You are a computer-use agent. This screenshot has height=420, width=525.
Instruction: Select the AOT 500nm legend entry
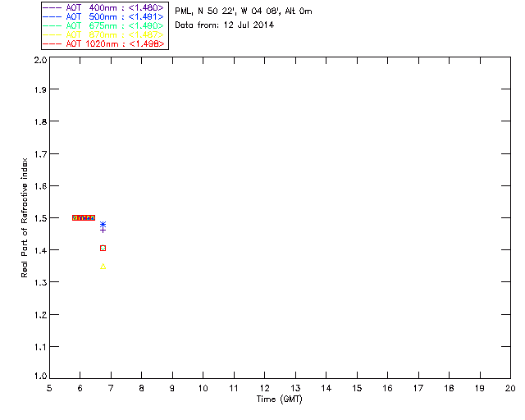103,16
